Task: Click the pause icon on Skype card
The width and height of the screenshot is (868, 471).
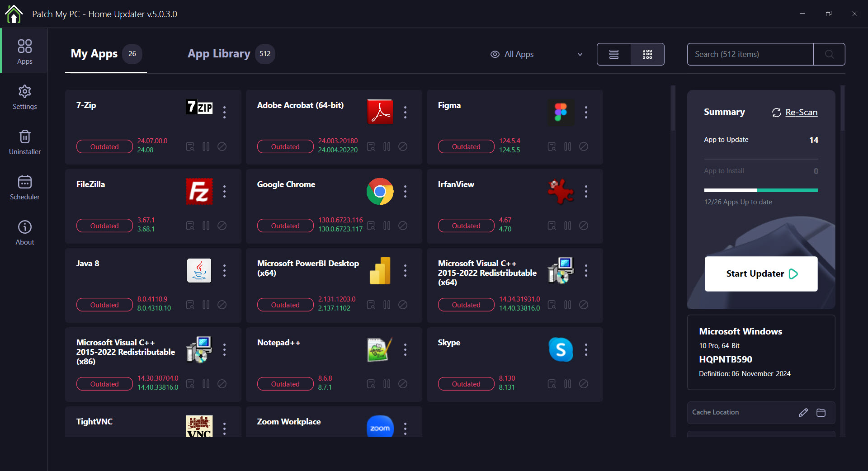Action: 568,384
